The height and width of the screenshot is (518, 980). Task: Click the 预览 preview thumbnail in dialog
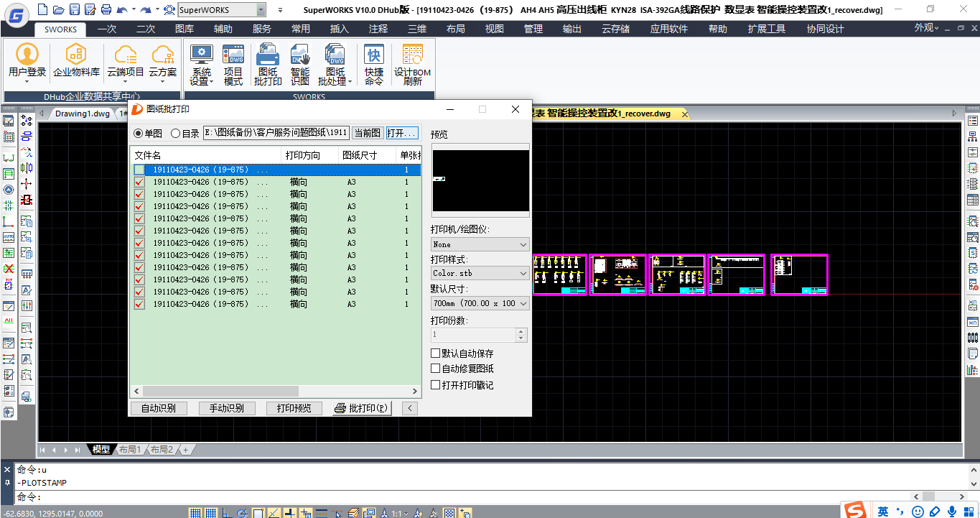point(480,180)
